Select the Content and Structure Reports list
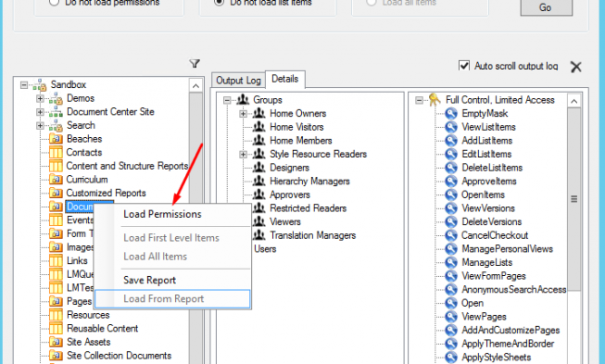This screenshot has width=605, height=364. (127, 166)
